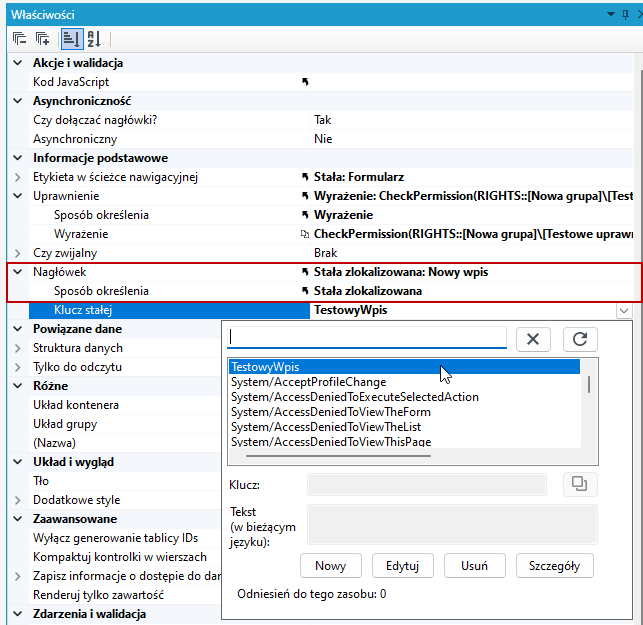Click marker beside Uprawnienie Wyrażenie: CheckPermission value
The width and height of the screenshot is (643, 625).
(x=305, y=196)
